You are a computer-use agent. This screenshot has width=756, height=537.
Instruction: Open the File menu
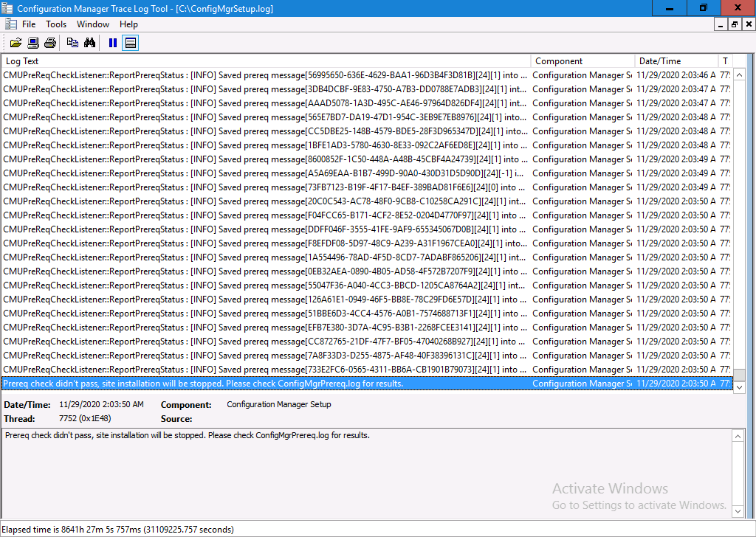point(29,24)
